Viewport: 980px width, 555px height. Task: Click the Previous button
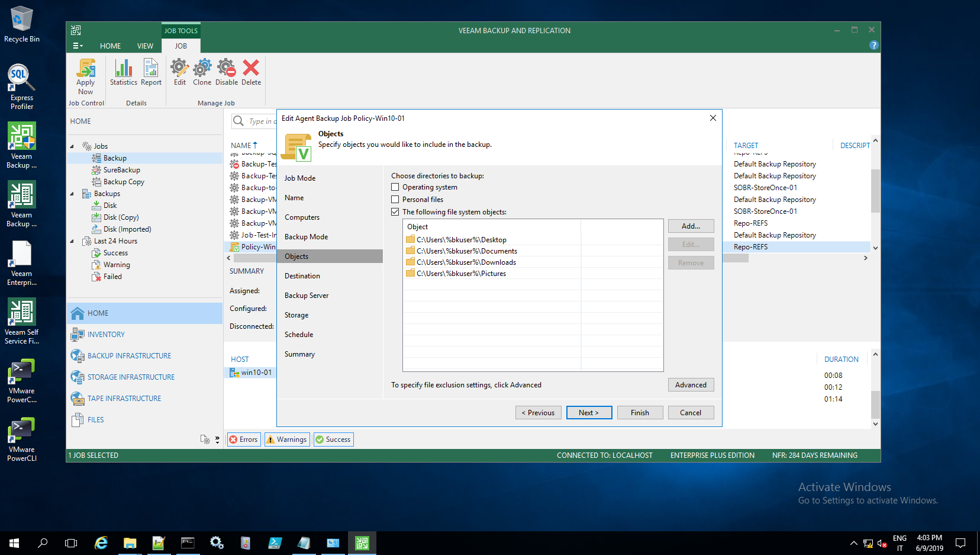(x=538, y=413)
